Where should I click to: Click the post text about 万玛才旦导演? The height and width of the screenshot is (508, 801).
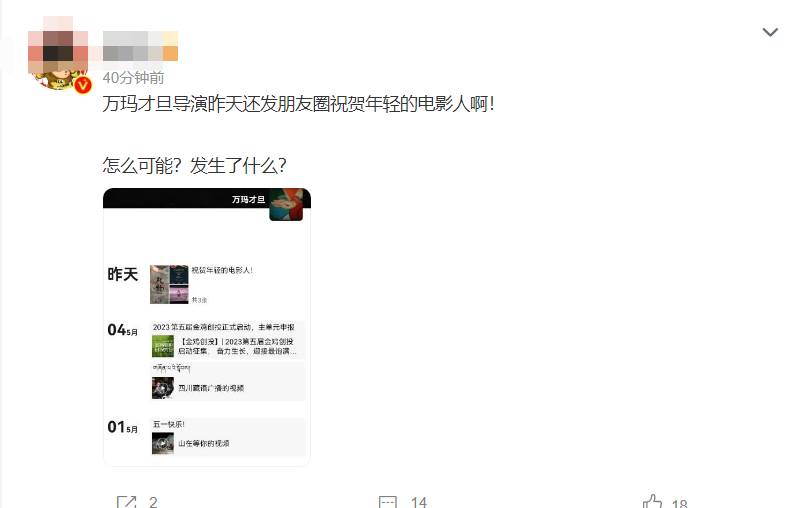(298, 104)
